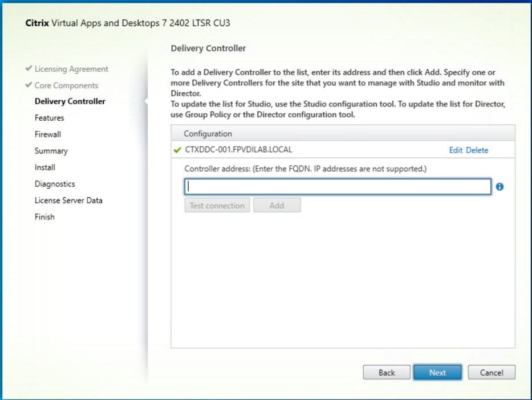Screen dimensions: 532x400
Task: Click the Licensing Agreement completed checkmark
Action: coord(29,68)
